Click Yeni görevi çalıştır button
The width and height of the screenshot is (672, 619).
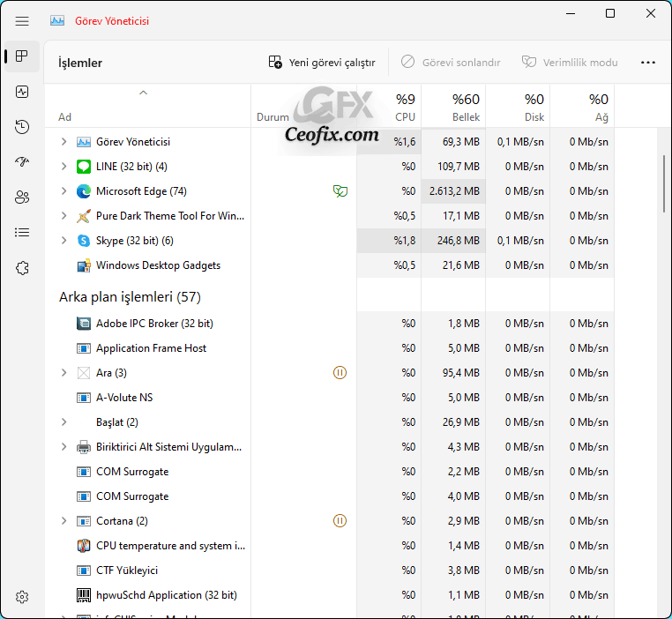(x=322, y=63)
